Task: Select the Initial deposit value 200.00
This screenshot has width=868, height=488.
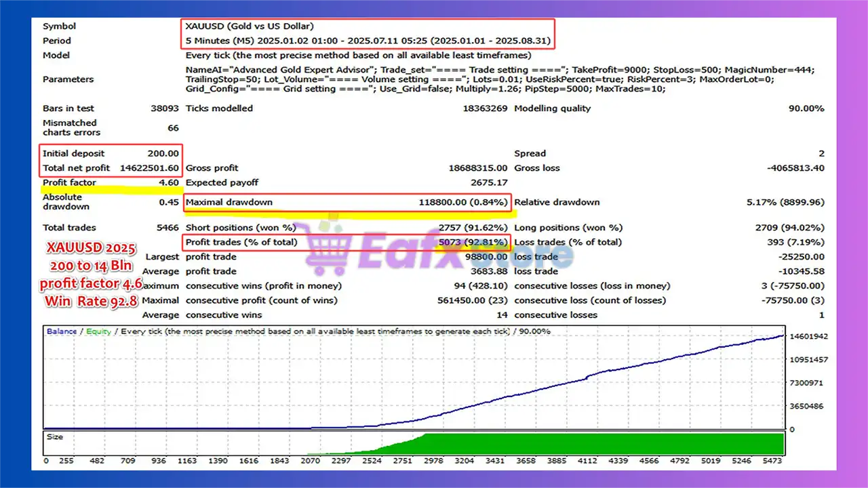Action: [163, 153]
